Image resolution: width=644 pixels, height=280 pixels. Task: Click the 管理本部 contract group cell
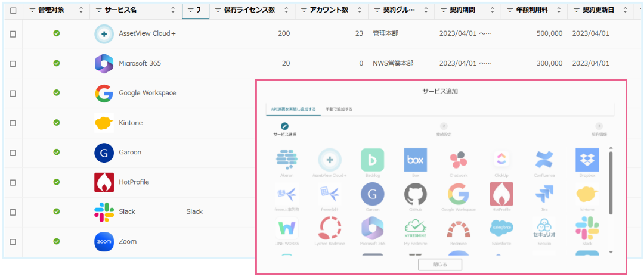385,34
